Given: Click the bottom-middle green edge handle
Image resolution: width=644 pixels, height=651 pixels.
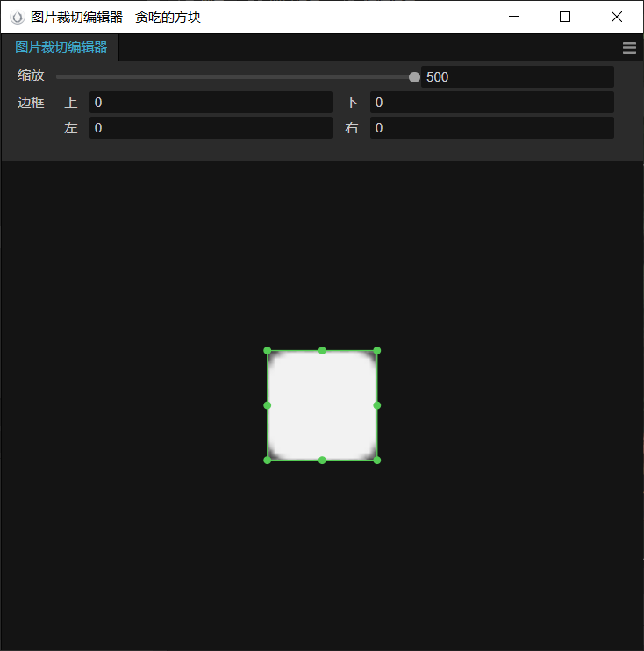Looking at the screenshot, I should tap(322, 460).
